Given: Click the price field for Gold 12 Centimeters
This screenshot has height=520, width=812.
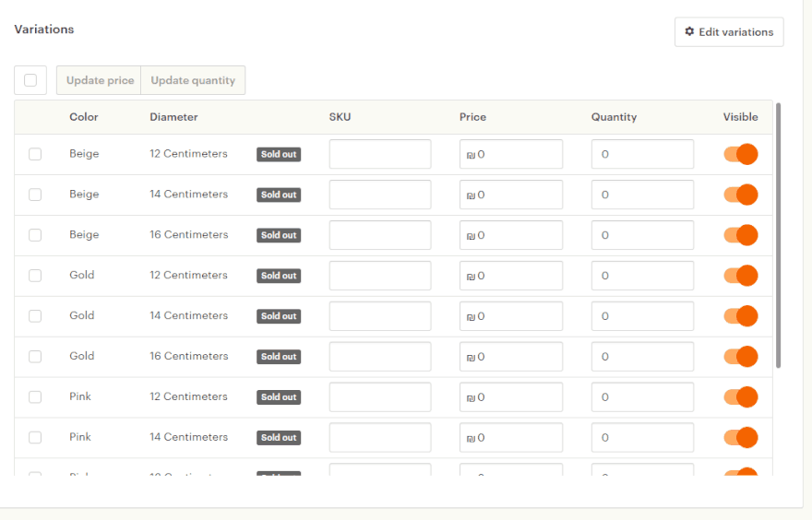Looking at the screenshot, I should [511, 276].
